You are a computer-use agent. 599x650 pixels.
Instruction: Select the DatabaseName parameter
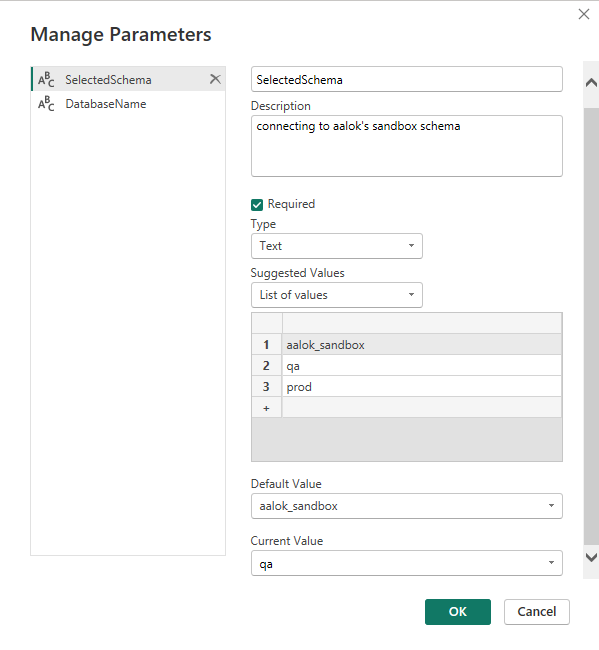tap(128, 104)
